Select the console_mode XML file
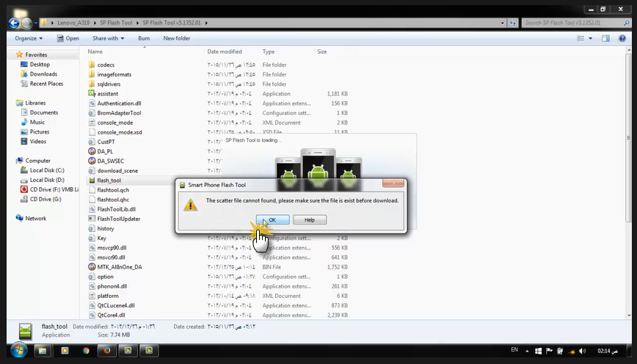Image resolution: width=637 pixels, height=364 pixels. (x=115, y=123)
